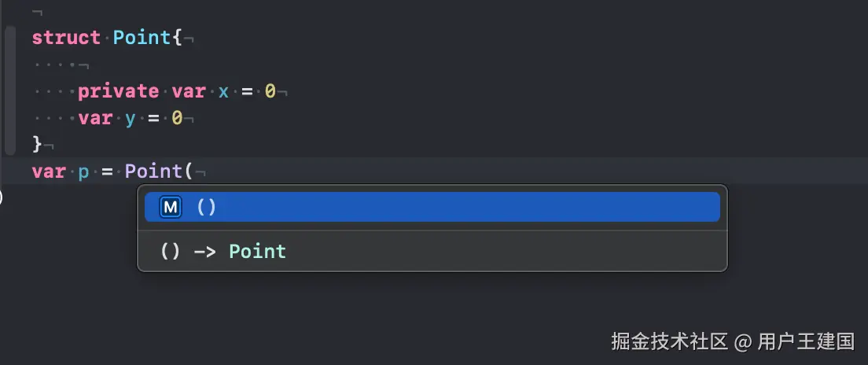Click the closing brace of the struct
This screenshot has height=365, width=868.
tap(36, 145)
